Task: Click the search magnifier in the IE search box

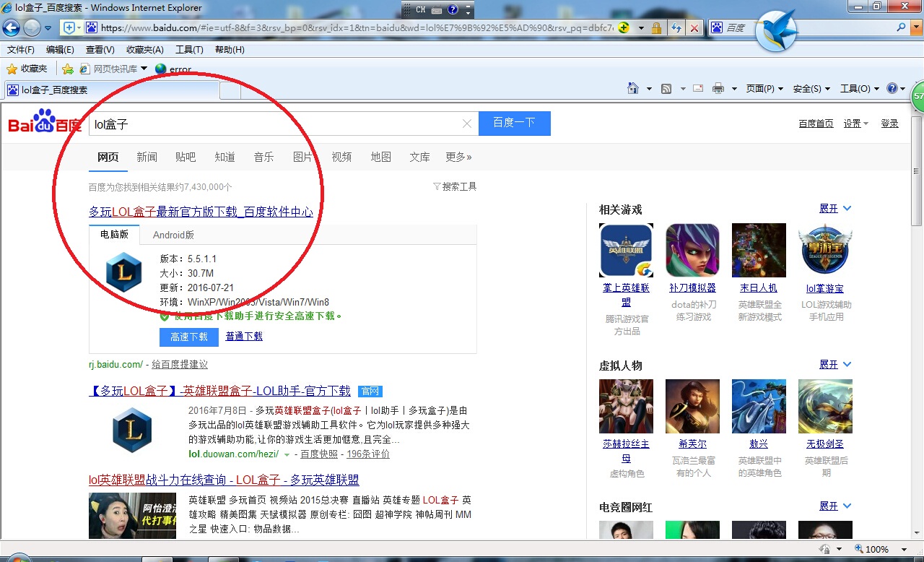Action: click(x=901, y=27)
